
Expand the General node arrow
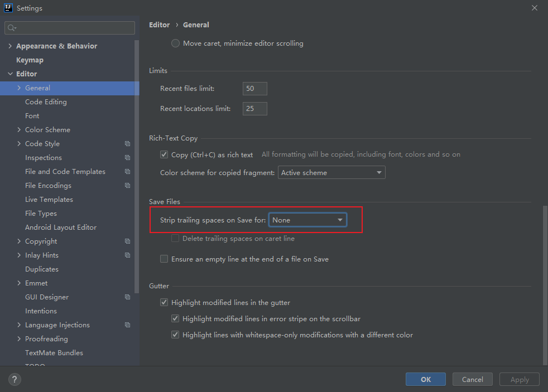19,88
